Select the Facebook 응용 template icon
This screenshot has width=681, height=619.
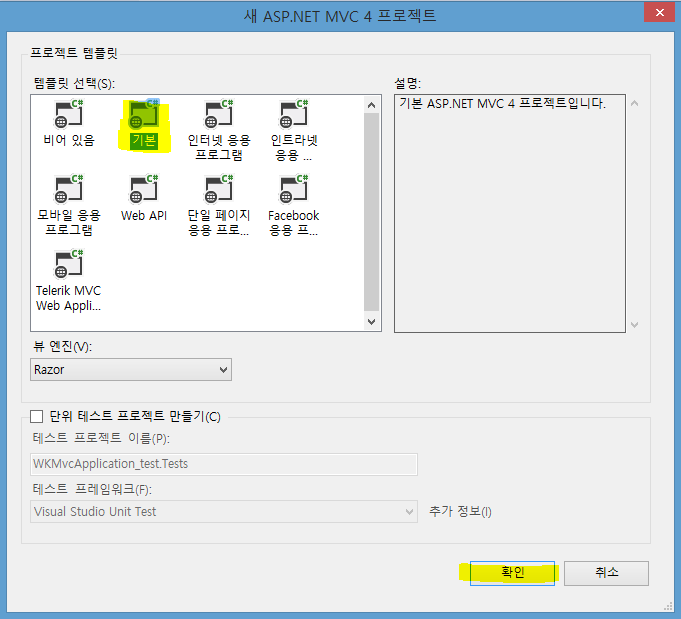294,189
